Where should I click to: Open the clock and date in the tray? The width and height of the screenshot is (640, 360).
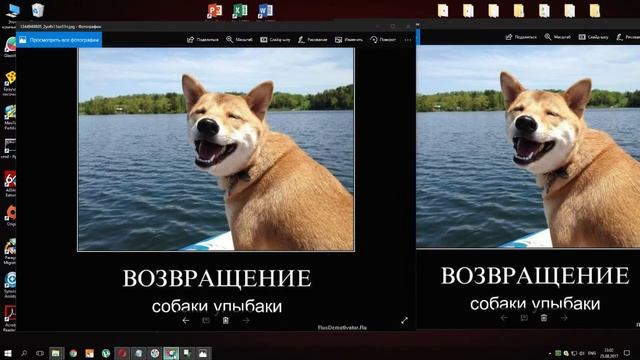coord(609,353)
